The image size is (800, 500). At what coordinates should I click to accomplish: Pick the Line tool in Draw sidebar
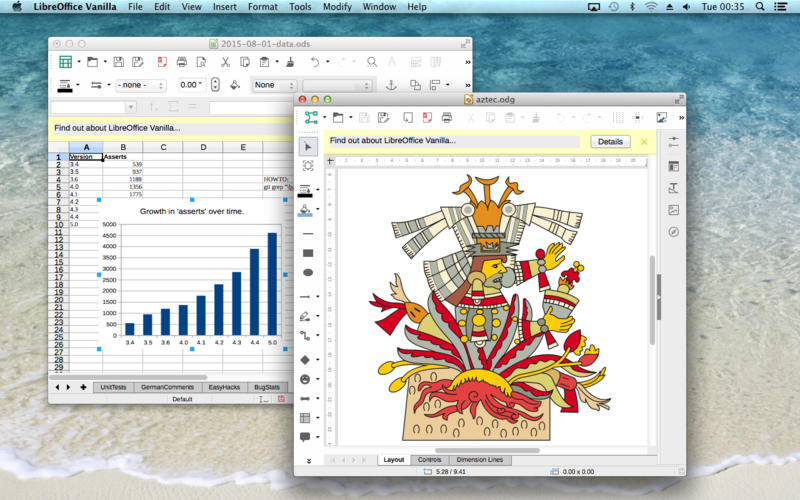click(x=308, y=234)
